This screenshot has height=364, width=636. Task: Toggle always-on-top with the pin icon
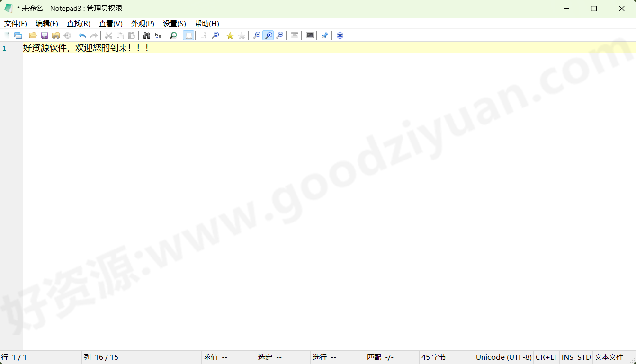click(x=324, y=36)
